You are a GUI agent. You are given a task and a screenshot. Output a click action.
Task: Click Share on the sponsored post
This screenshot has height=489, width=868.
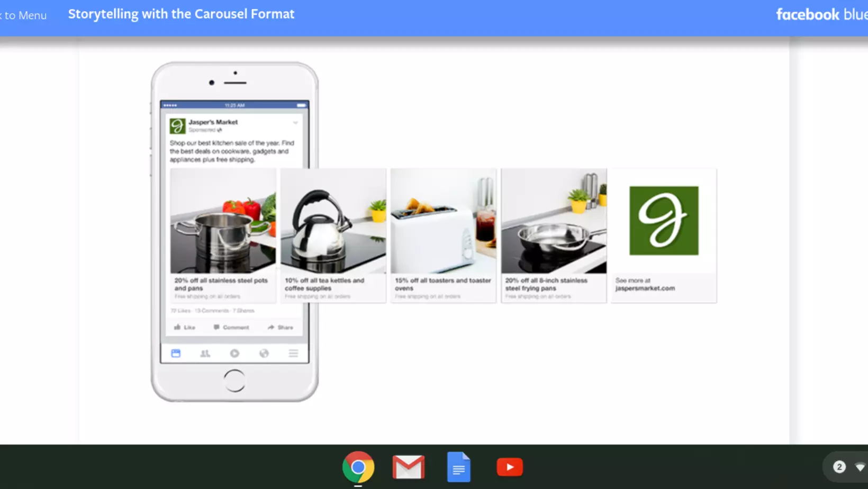tap(281, 327)
